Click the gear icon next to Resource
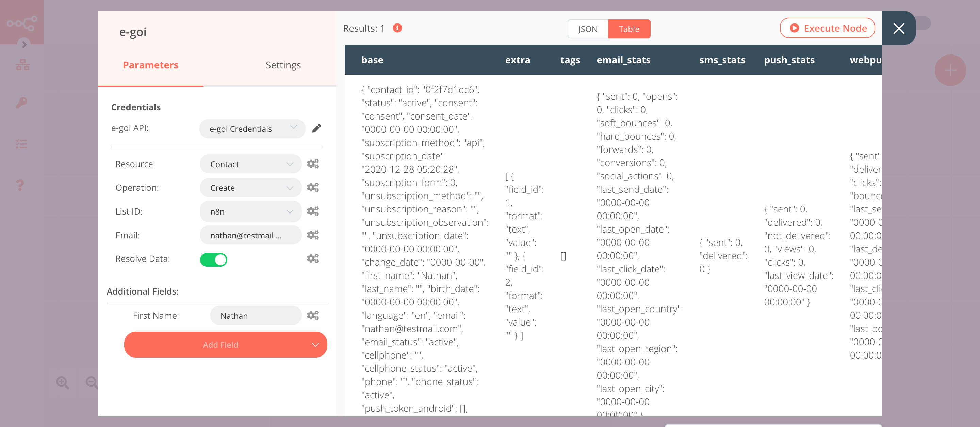 312,164
